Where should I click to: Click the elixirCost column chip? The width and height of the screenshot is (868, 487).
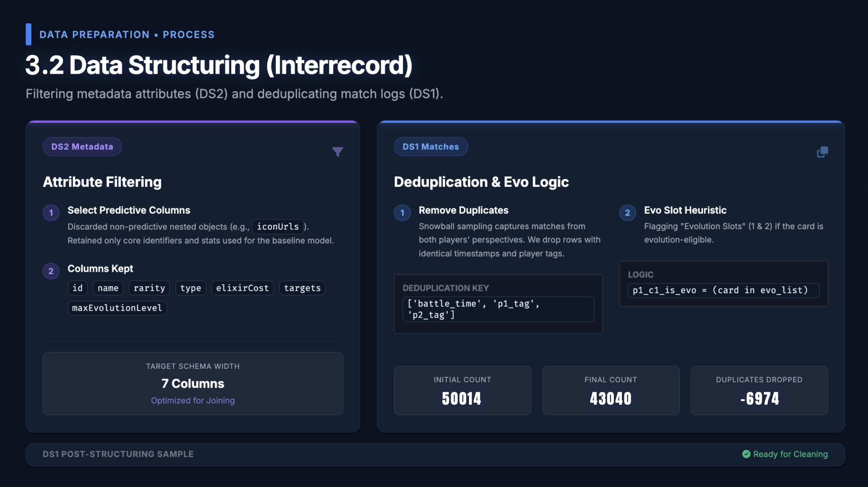[242, 288]
